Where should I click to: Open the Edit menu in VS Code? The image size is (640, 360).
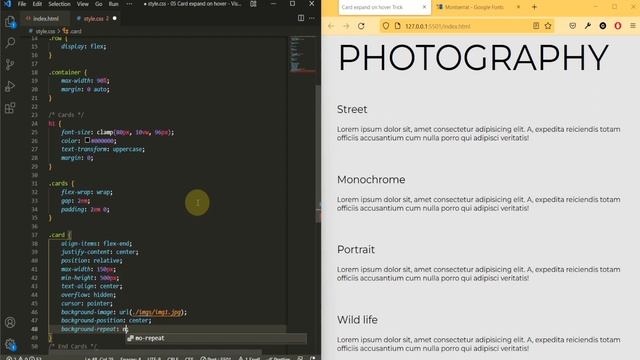pyautogui.click(x=37, y=4)
